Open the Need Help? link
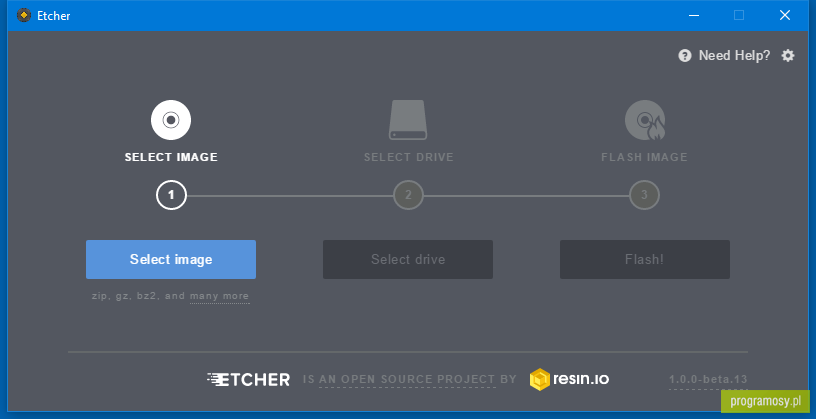The image size is (816, 419). (x=734, y=56)
